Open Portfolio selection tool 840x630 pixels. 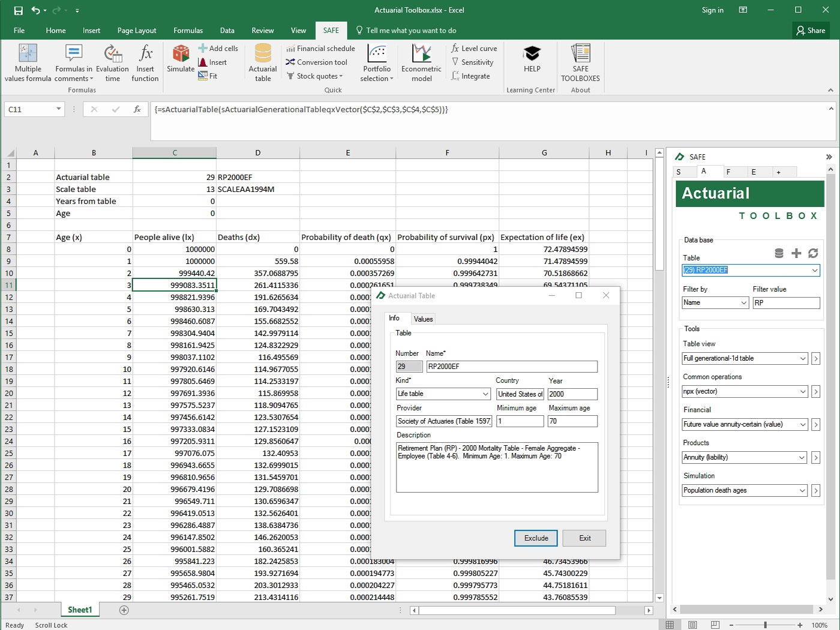377,62
